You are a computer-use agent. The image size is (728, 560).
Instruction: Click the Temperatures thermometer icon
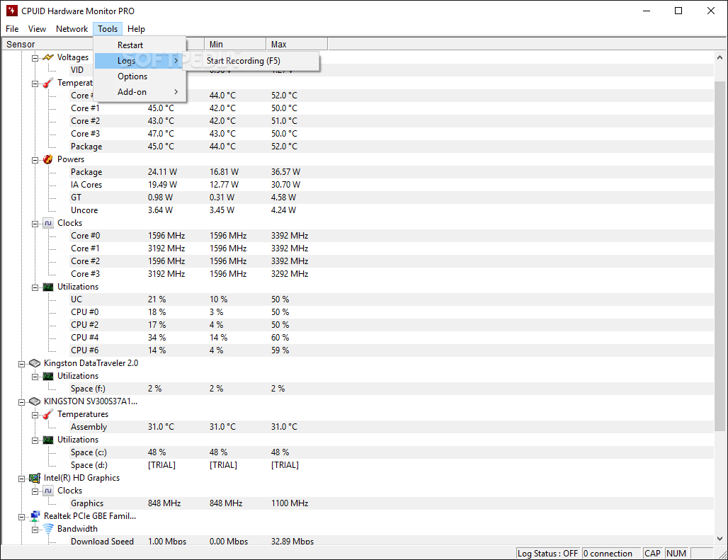click(47, 83)
